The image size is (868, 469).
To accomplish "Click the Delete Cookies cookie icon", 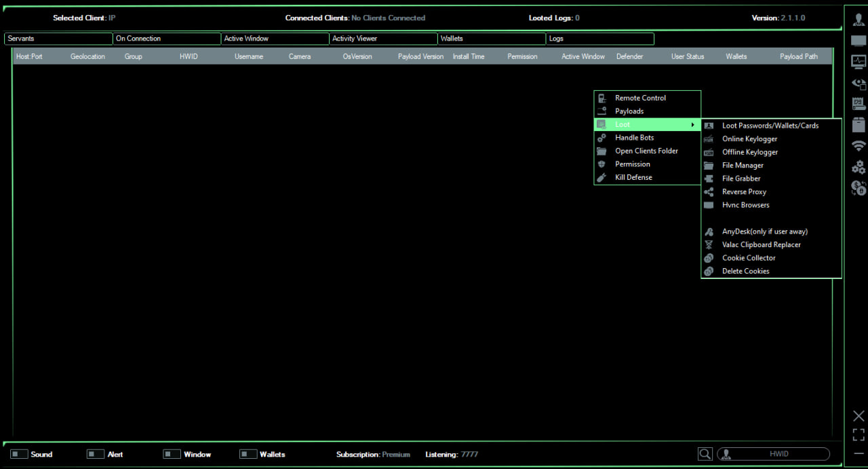I will click(709, 271).
